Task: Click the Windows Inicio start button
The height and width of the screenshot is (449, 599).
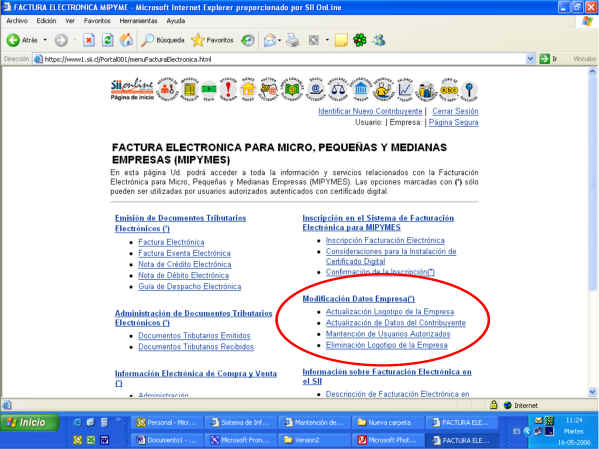Action: pos(30,423)
